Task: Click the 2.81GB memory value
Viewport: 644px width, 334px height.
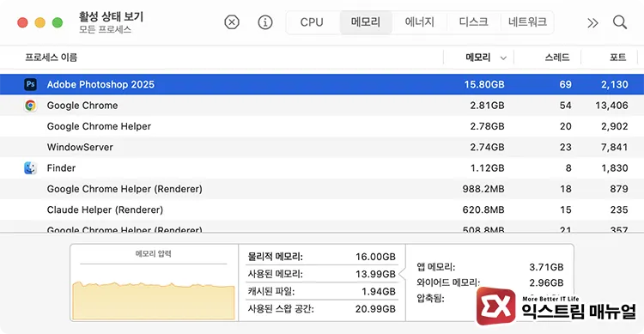Action: click(487, 106)
